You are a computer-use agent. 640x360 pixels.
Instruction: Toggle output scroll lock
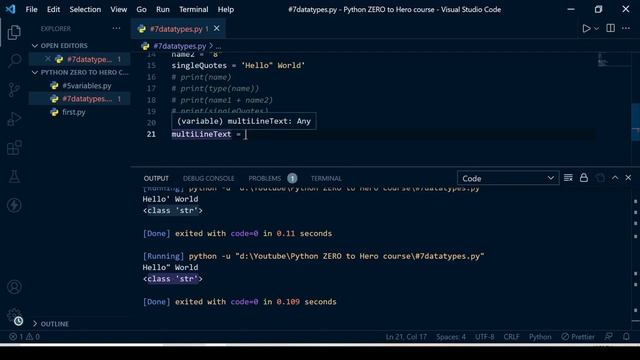tap(584, 178)
